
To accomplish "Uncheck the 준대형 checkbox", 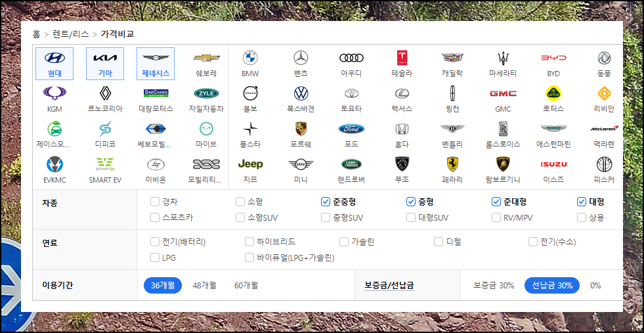I will click(x=496, y=202).
